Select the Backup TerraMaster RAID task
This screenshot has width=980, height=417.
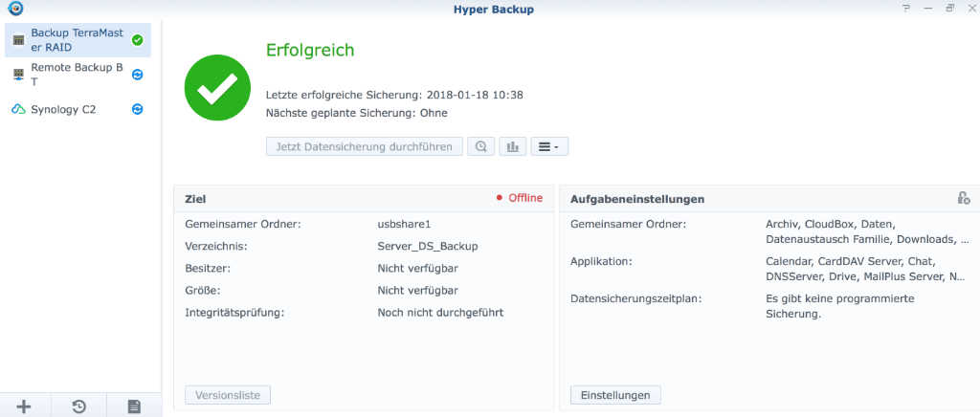click(78, 40)
